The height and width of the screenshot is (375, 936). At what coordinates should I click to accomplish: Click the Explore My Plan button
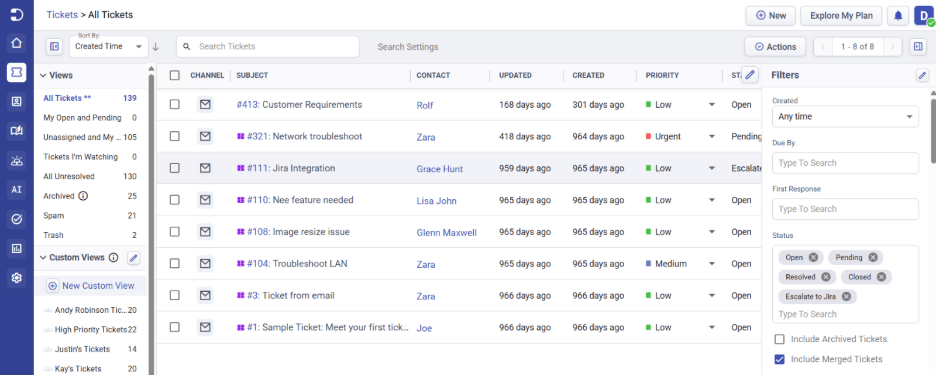[x=841, y=16]
